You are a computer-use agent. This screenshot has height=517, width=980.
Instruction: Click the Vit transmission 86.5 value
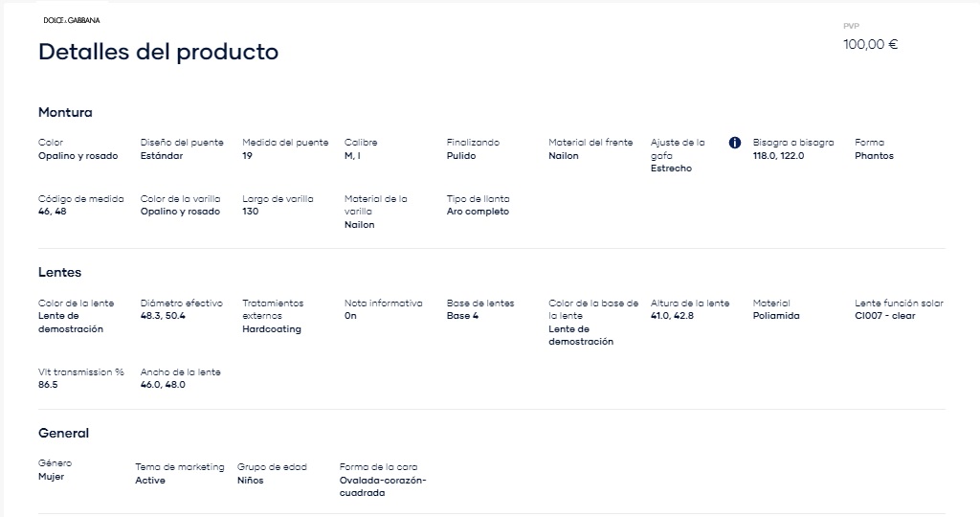[48, 385]
